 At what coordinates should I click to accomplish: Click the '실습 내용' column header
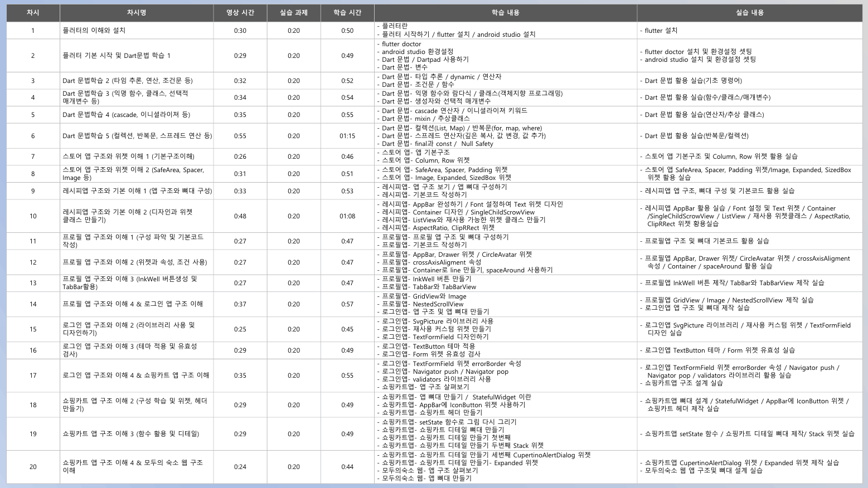[749, 13]
